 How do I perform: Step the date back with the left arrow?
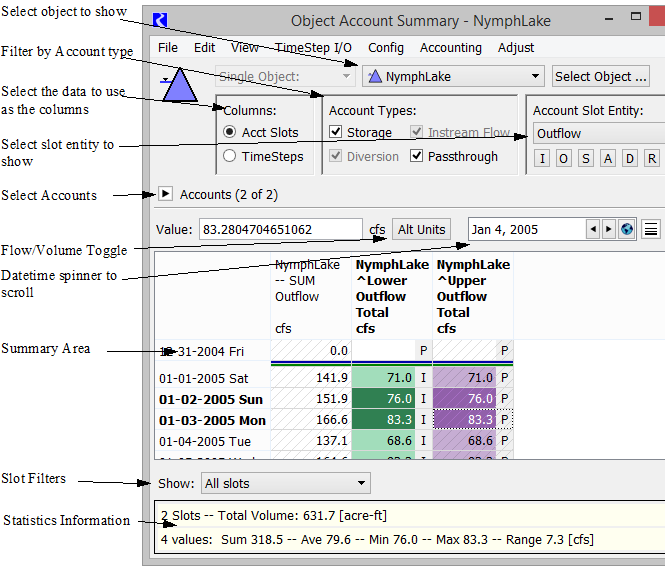(593, 229)
